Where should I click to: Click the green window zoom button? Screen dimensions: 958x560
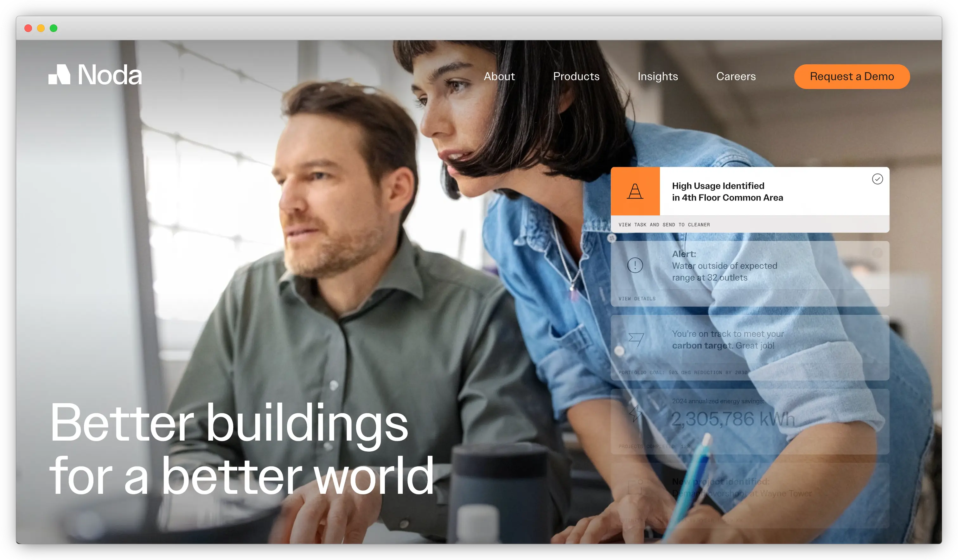pos(54,28)
